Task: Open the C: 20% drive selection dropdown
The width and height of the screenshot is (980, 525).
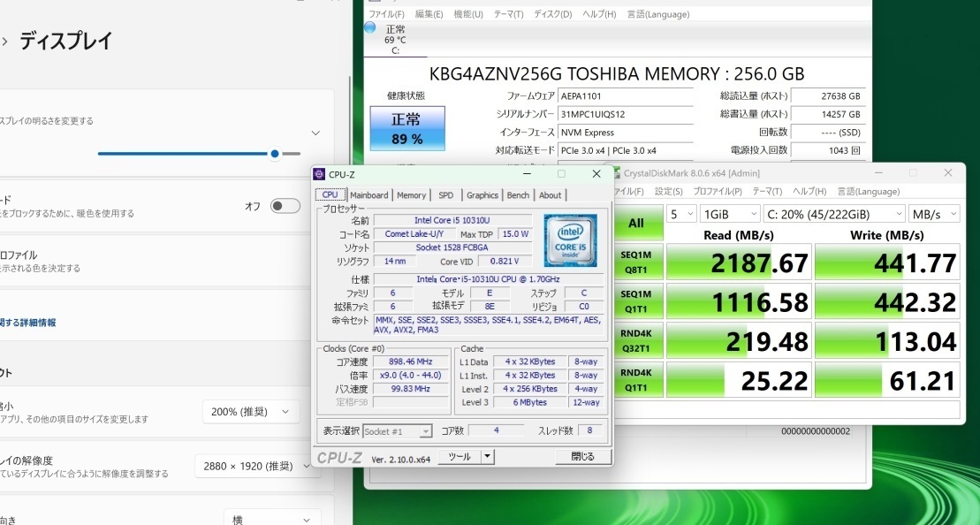Action: click(833, 215)
